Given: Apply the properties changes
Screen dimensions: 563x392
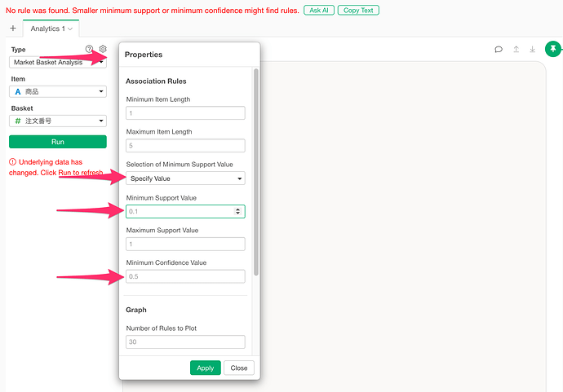Looking at the screenshot, I should pyautogui.click(x=206, y=368).
